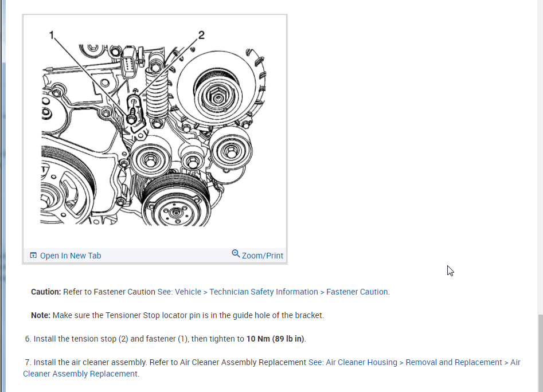
Task: Click the "Caution:" bold label
Action: 46,292
